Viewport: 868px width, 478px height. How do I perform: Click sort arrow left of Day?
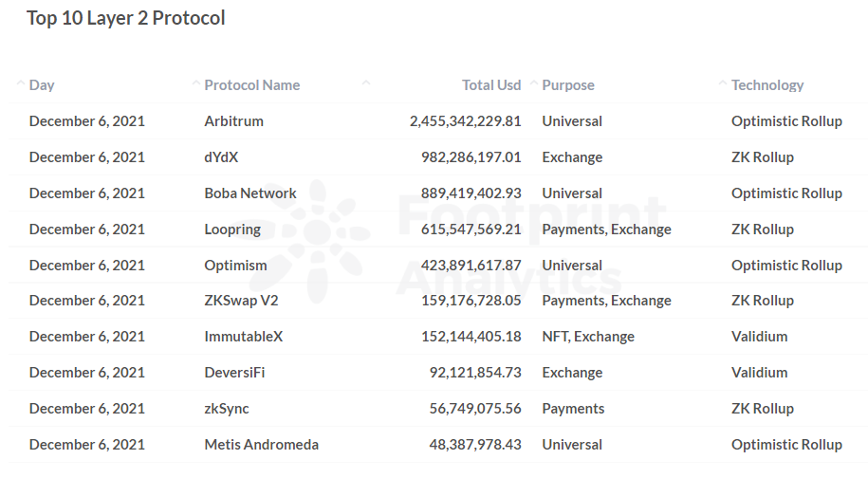(21, 83)
